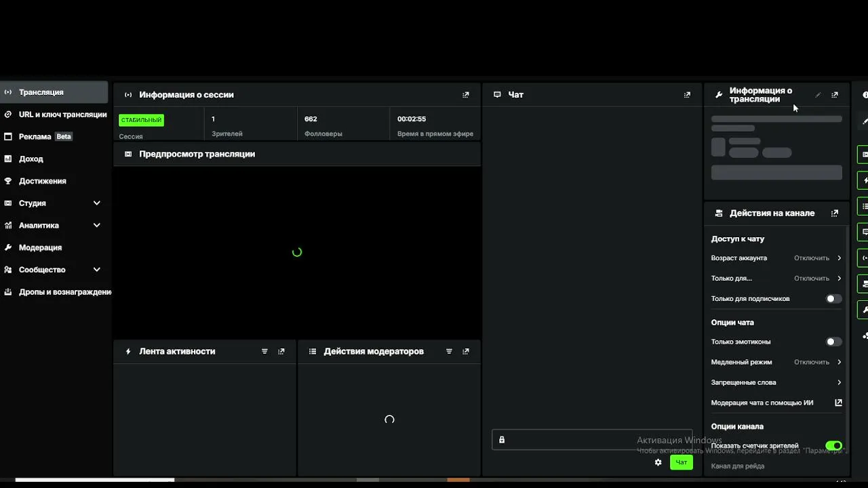Screen dimensions: 868x488
Task: Click the green Чат send button
Action: point(682,462)
